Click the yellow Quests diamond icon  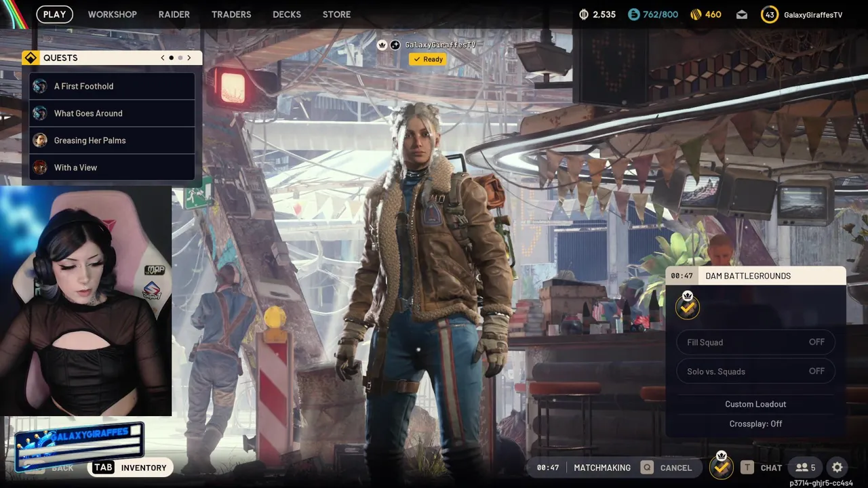tap(30, 58)
